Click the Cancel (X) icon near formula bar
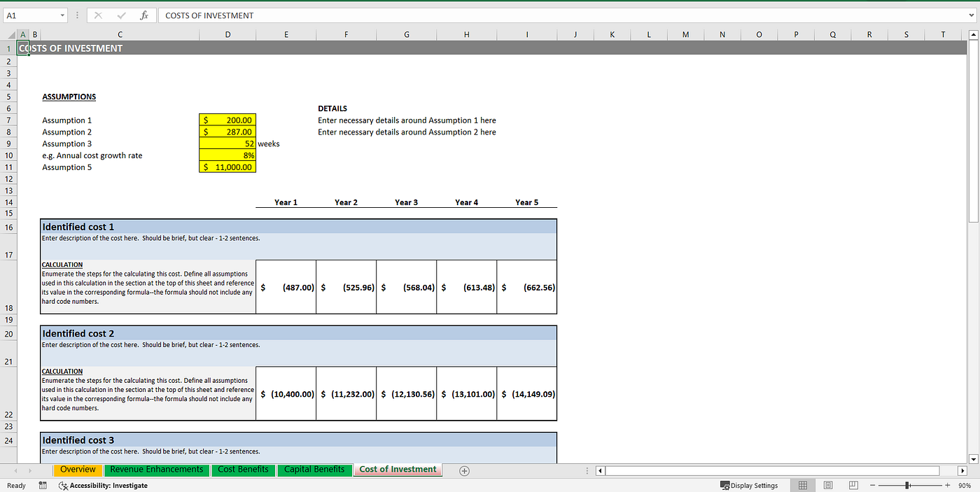This screenshot has height=492, width=980. pos(98,15)
